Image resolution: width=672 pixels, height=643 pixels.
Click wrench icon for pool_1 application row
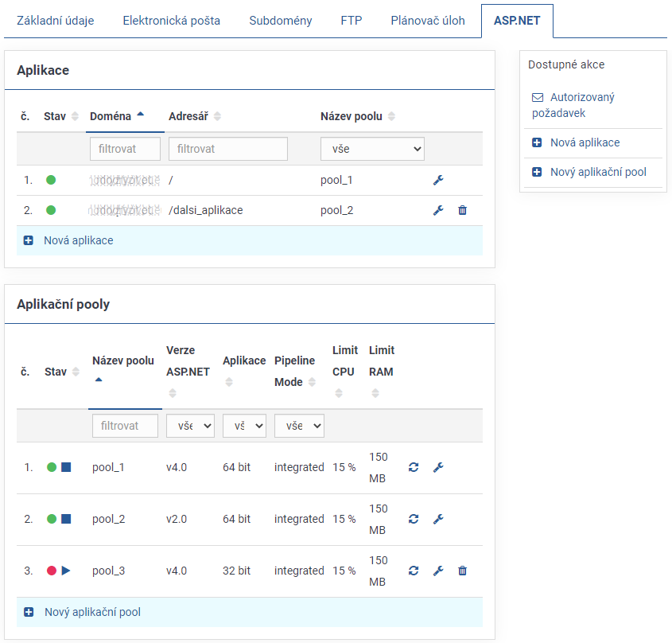coord(437,180)
